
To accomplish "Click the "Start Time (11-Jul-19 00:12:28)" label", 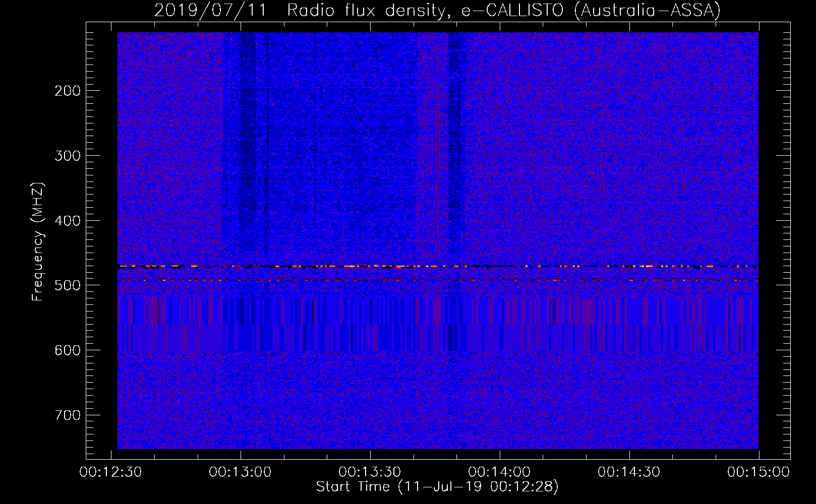I will [x=437, y=487].
